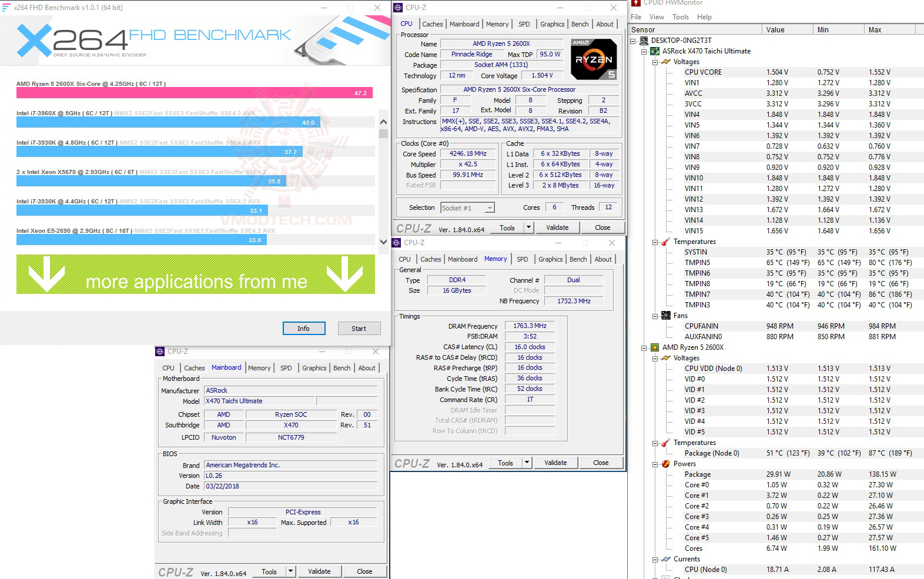Open Graphics tab in CPU-Z Mainboard window
Screen dimensions: 924x579
pyautogui.click(x=314, y=368)
